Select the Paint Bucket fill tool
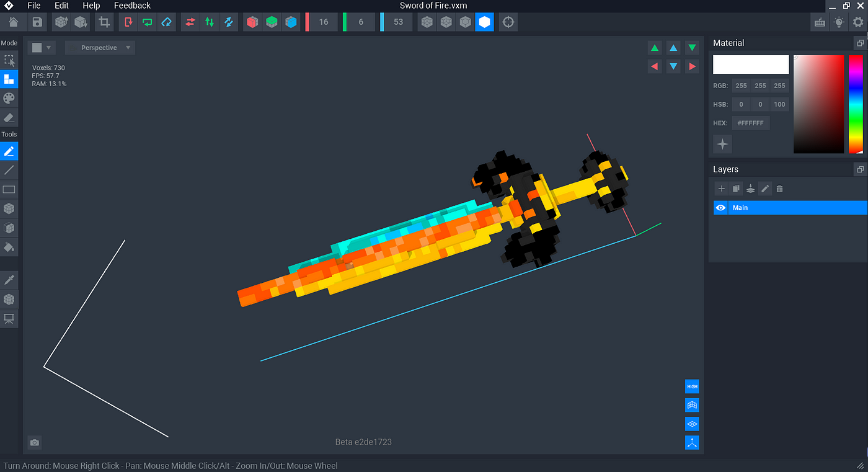This screenshot has height=472, width=868. [x=9, y=247]
